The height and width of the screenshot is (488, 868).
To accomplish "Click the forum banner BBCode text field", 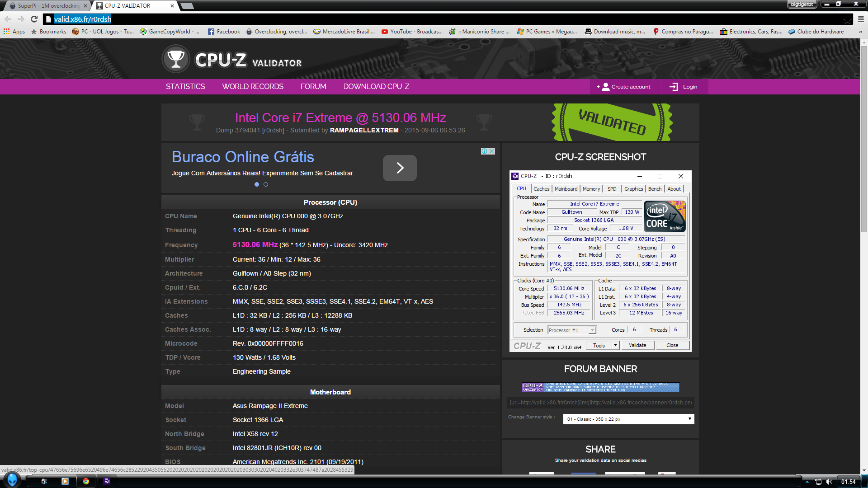I will (601, 403).
